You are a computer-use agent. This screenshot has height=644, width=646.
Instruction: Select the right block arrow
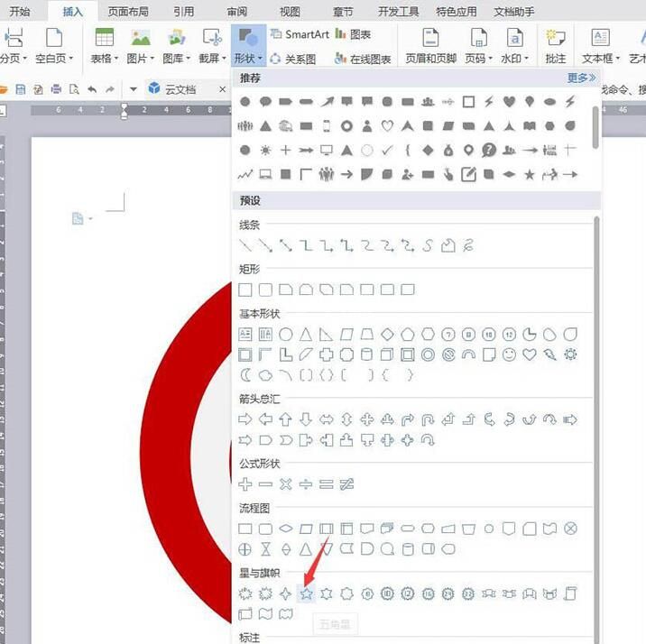[245, 419]
